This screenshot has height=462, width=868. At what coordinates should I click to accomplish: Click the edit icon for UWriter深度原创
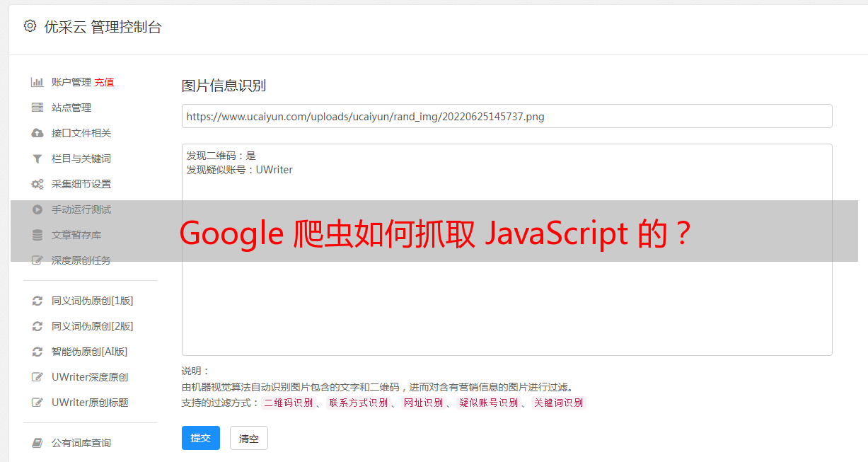(37, 377)
